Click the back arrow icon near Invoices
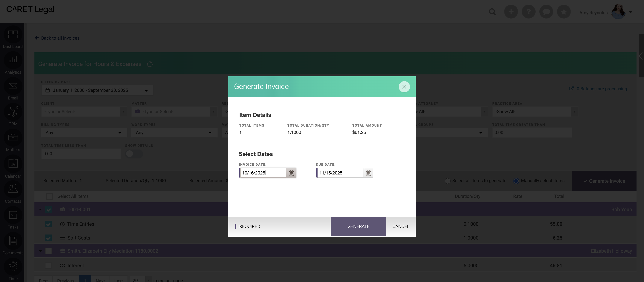 tap(37, 38)
